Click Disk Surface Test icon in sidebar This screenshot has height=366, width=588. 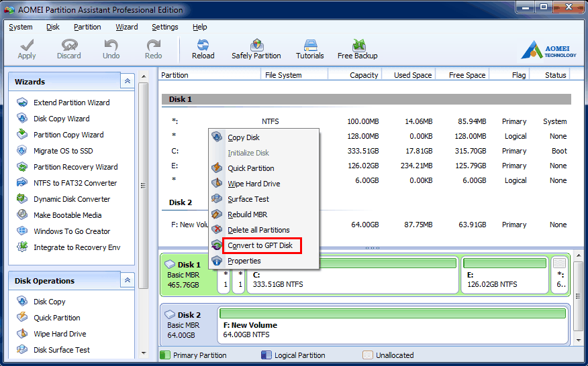click(22, 349)
